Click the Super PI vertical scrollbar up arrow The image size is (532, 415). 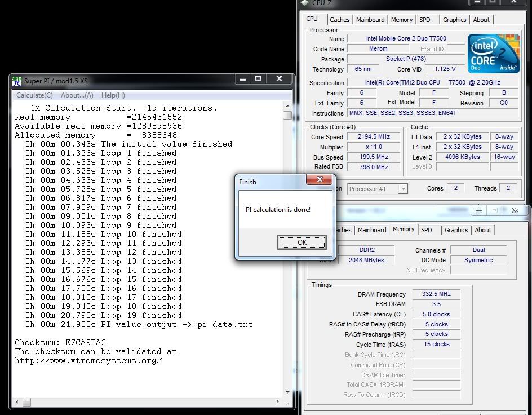[x=287, y=106]
